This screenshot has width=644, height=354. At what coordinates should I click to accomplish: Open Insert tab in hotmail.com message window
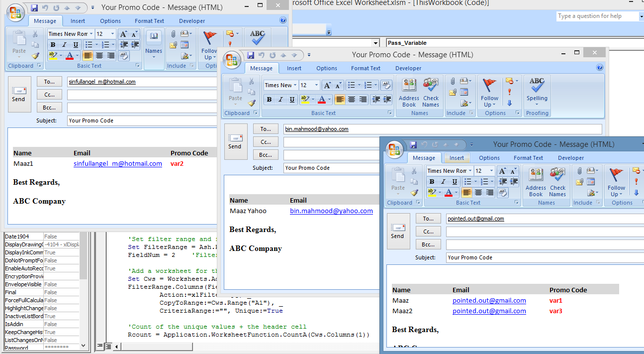78,21
